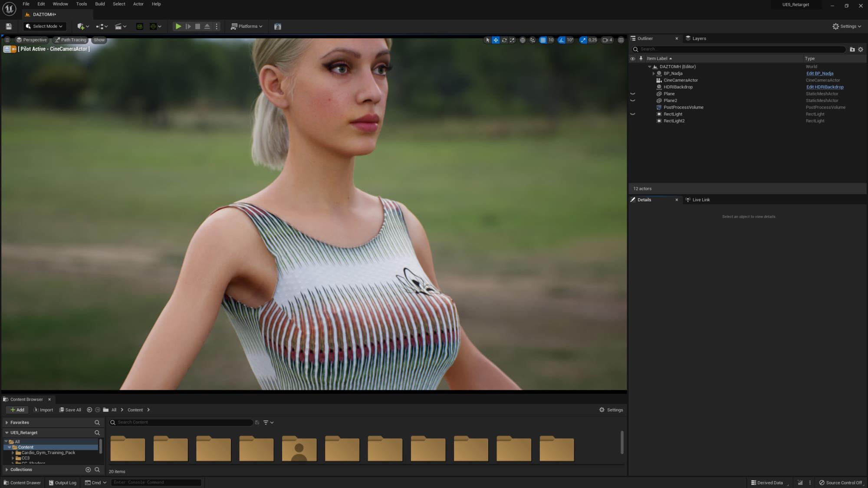The image size is (868, 488).
Task: Switch to the Layers tab
Action: pyautogui.click(x=696, y=39)
